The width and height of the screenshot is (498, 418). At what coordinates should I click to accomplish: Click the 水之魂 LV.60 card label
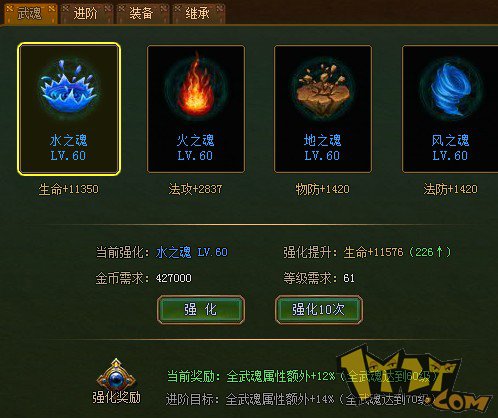coord(68,148)
